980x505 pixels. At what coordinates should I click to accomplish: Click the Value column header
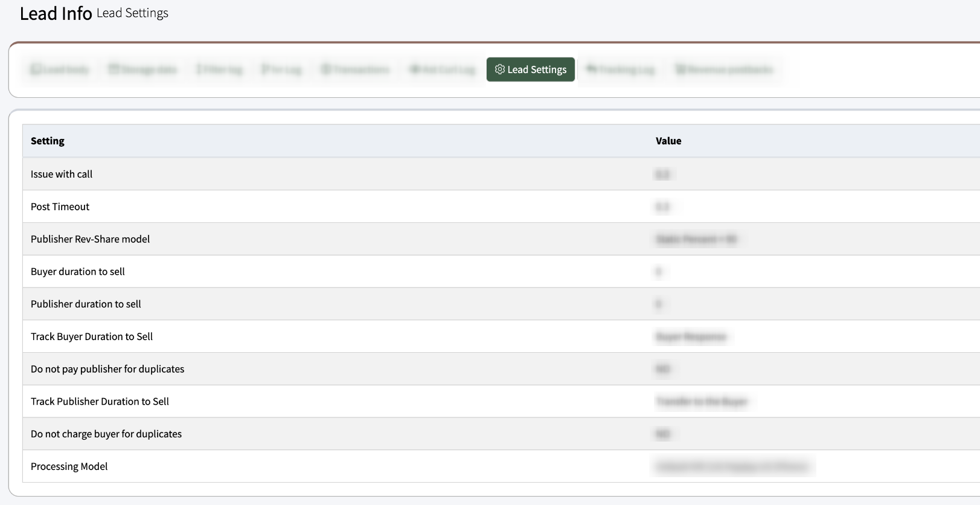coord(668,141)
